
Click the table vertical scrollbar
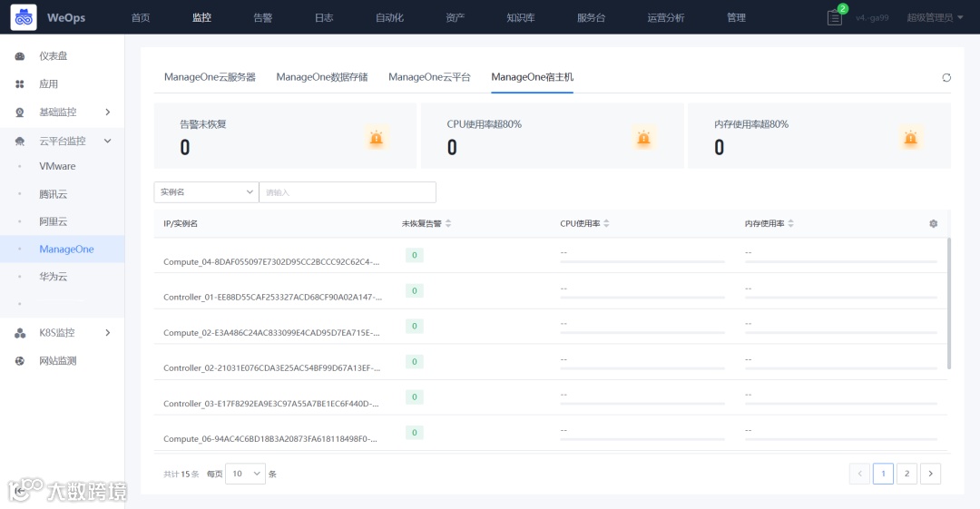pyautogui.click(x=949, y=303)
